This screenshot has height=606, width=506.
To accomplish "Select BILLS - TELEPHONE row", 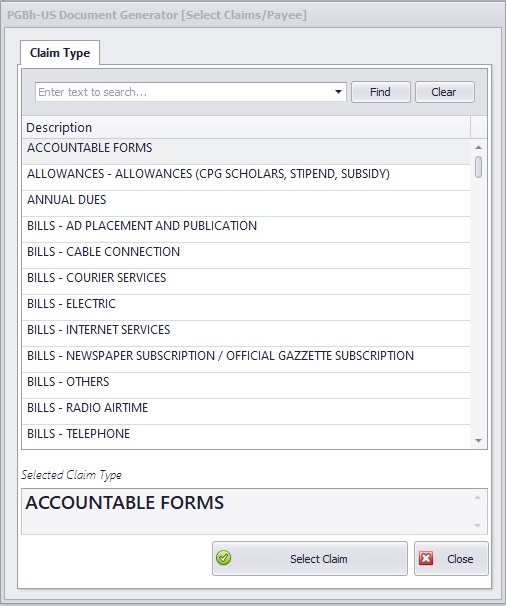I will pos(246,437).
